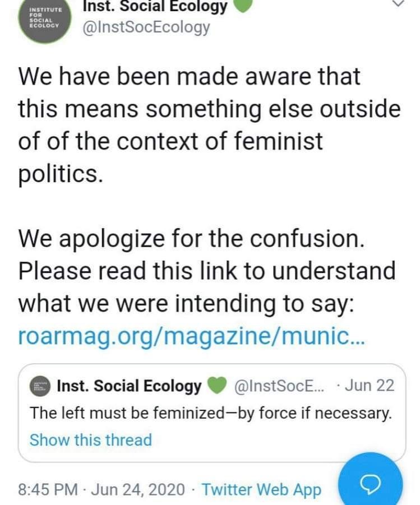This screenshot has height=505, width=420.
Task: Click the "Inst. Social Ecology" header display name
Action: pyautogui.click(x=155, y=6)
